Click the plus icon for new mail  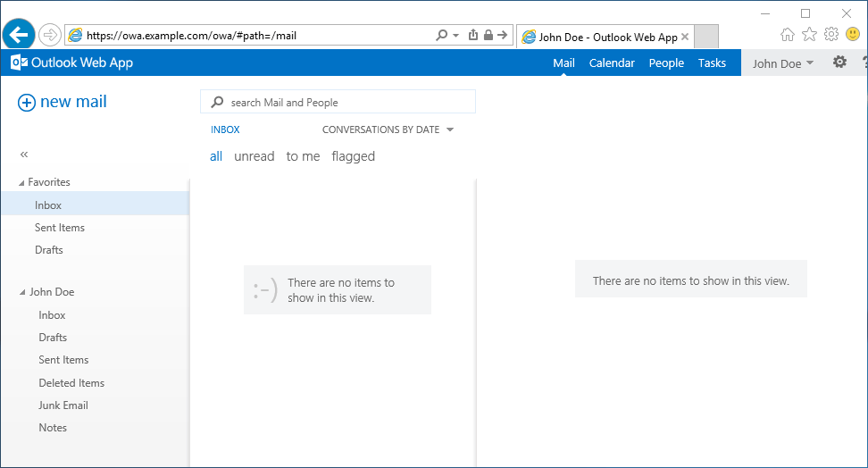pyautogui.click(x=27, y=103)
